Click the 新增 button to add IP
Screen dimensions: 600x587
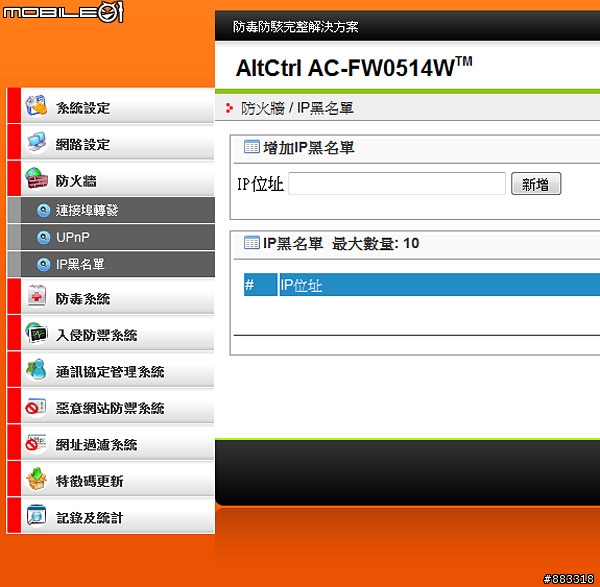tap(536, 184)
